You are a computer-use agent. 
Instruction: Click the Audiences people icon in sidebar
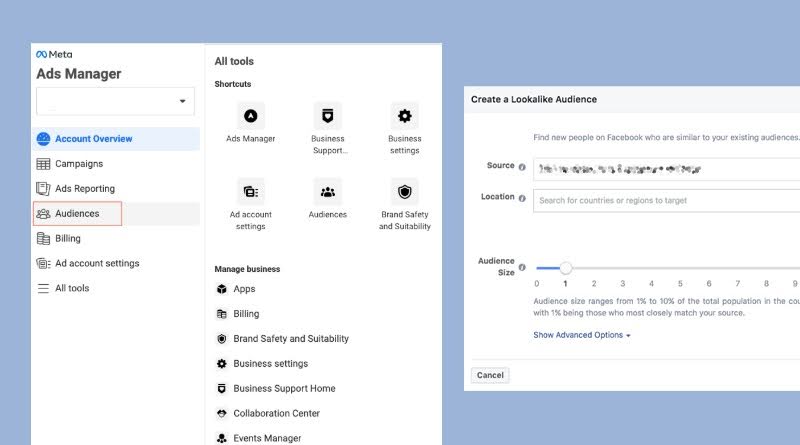click(43, 213)
